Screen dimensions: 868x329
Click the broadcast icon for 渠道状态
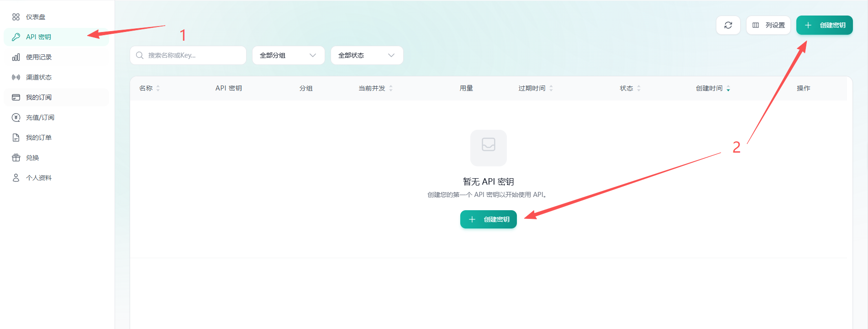16,77
